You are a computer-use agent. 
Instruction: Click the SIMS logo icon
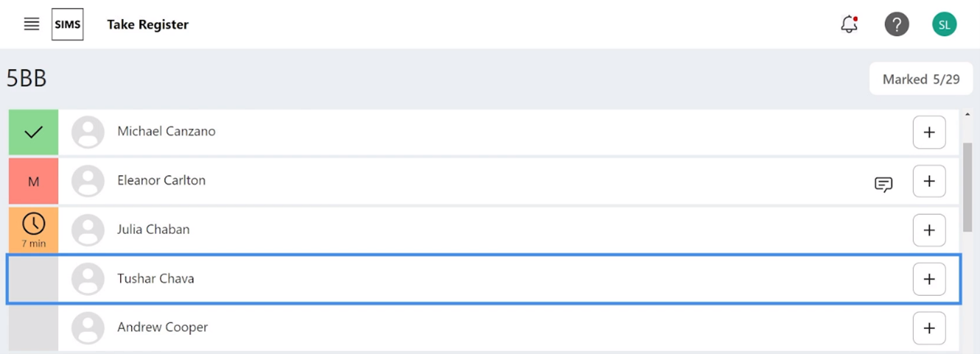68,24
